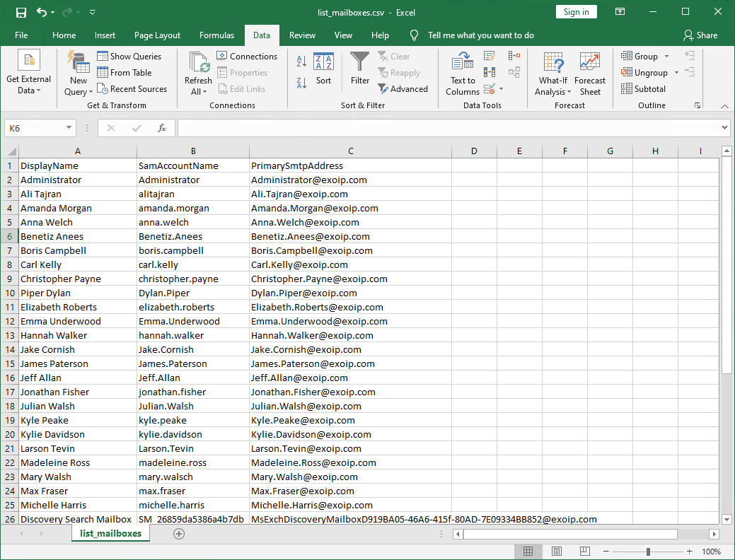Open the File tab
This screenshot has height=560, width=735.
[x=21, y=35]
